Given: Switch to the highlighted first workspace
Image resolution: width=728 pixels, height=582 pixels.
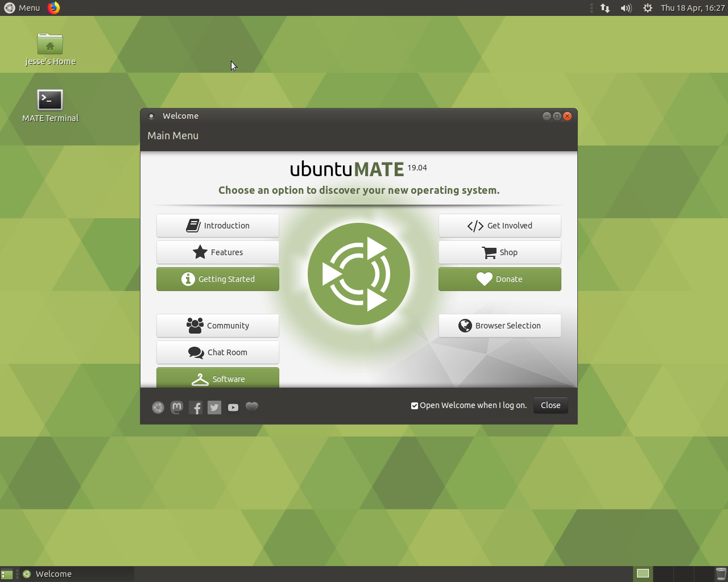Looking at the screenshot, I should pos(643,573).
